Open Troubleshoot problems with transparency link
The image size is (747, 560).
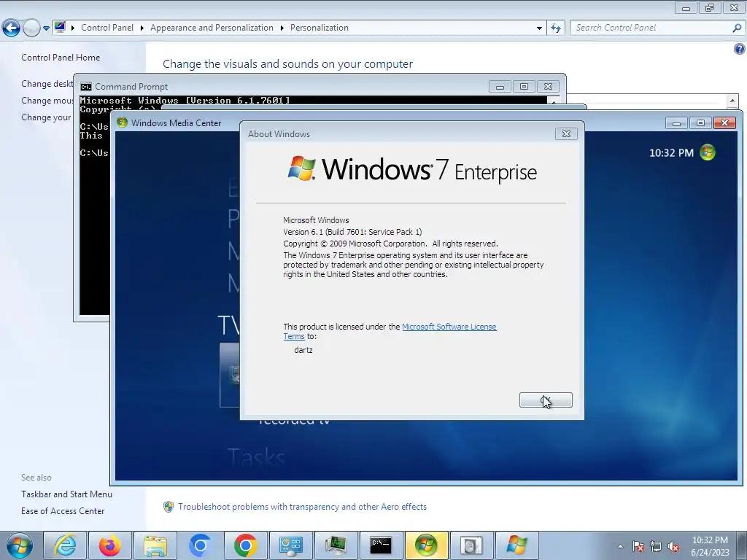303,507
